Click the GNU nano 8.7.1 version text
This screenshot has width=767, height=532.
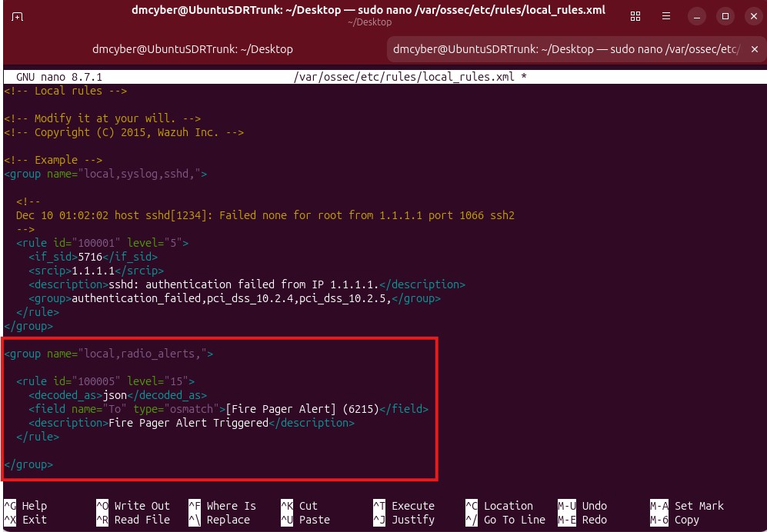pyautogui.click(x=59, y=77)
